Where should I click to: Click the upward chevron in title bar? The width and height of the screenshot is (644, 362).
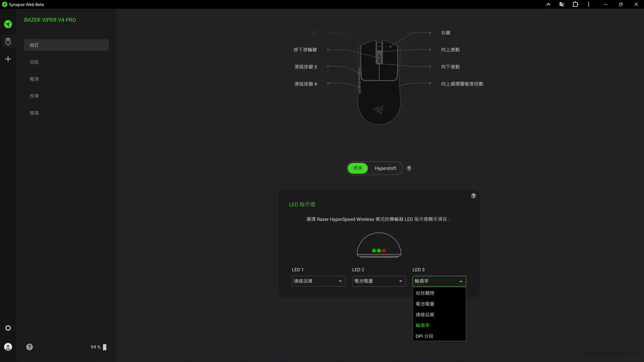pos(548,4)
